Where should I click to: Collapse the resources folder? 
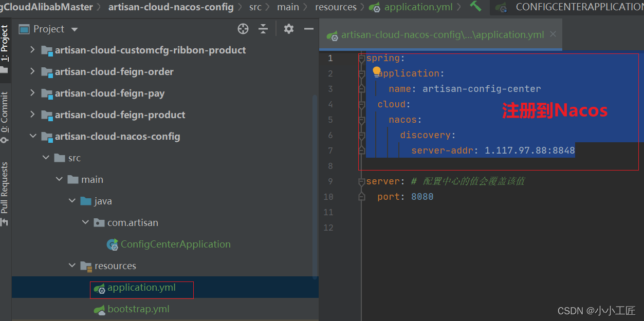click(x=72, y=266)
